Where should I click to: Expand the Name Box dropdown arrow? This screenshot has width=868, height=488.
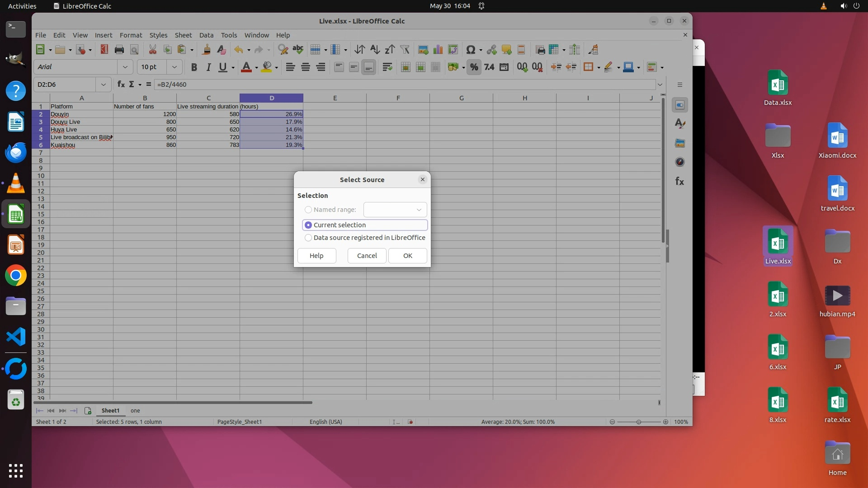pyautogui.click(x=104, y=84)
